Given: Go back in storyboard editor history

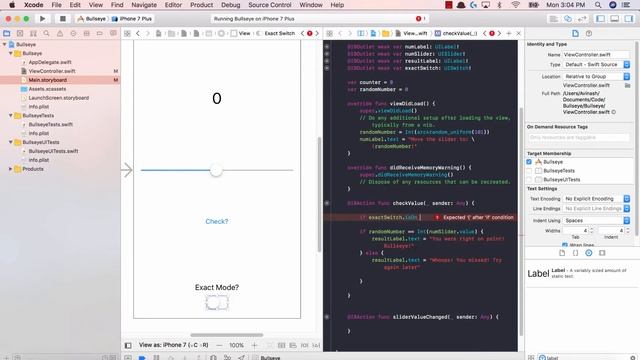Looking at the screenshot, I should click(x=138, y=33).
